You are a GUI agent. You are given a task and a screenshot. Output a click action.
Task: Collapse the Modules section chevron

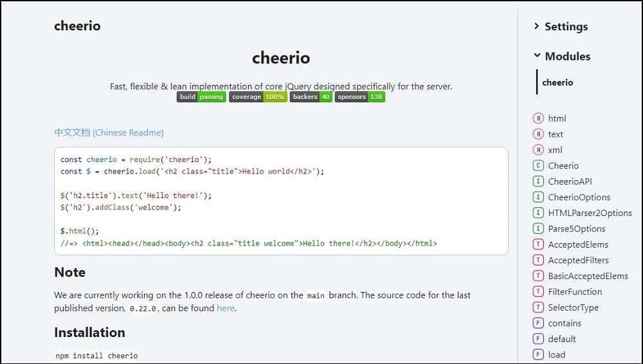[x=537, y=55]
